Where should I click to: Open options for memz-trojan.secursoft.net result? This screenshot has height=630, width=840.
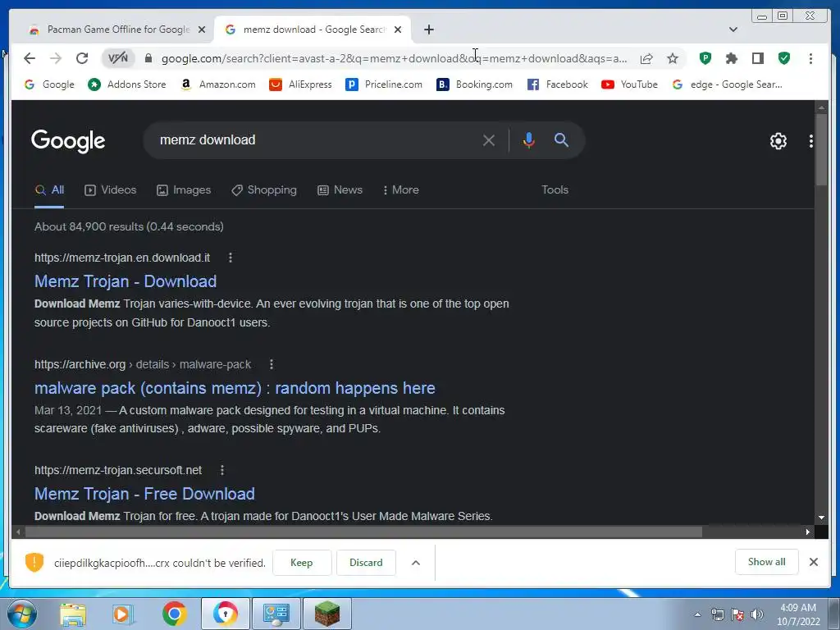[221, 470]
